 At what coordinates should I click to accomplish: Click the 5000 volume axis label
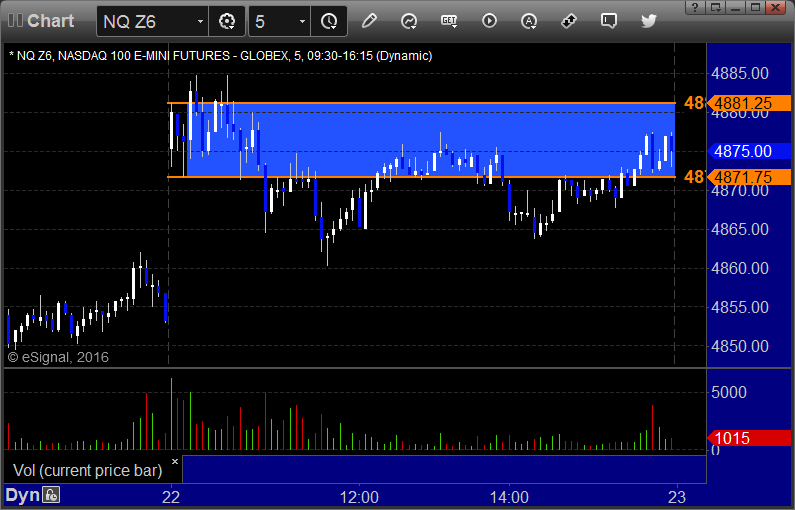coord(729,392)
